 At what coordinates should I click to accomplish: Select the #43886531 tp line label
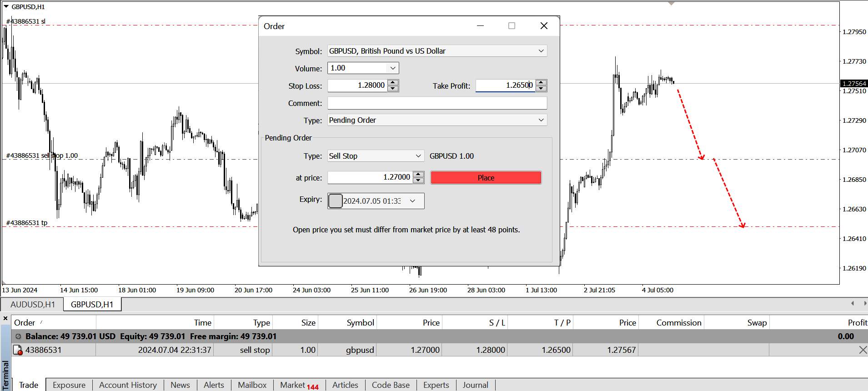point(27,223)
